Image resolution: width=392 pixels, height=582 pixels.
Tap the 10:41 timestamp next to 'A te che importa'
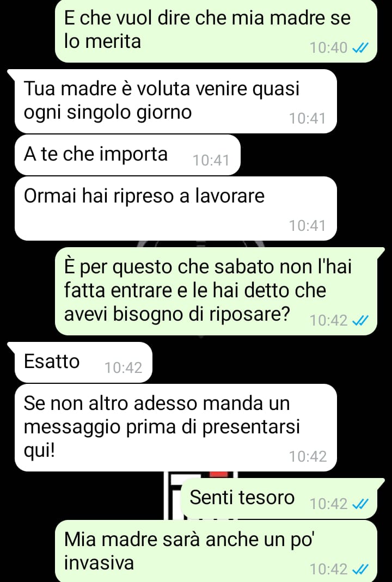tap(211, 161)
